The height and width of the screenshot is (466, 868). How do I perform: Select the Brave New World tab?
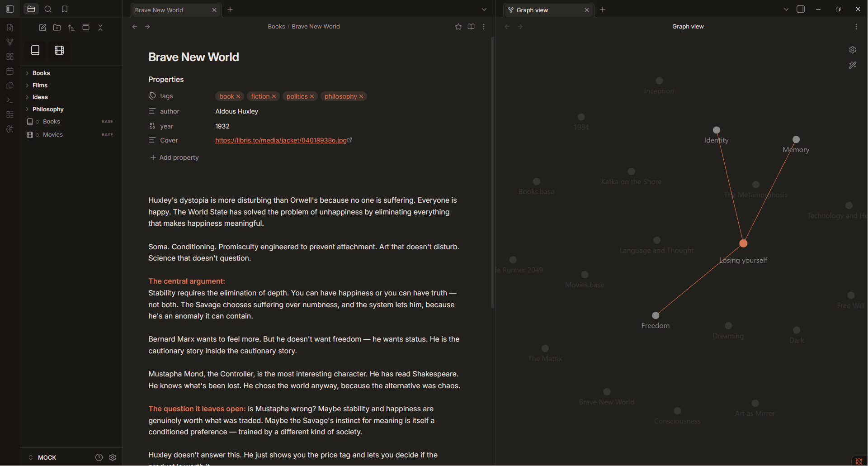[176, 10]
